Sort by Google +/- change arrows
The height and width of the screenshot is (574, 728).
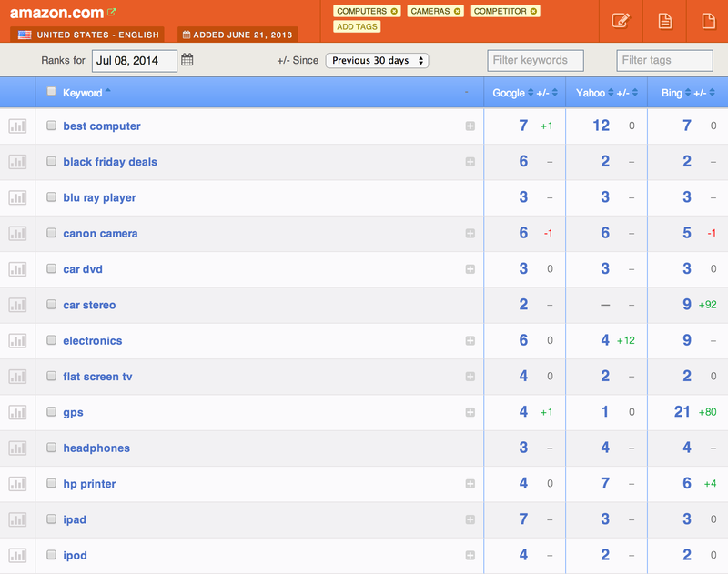click(x=555, y=93)
